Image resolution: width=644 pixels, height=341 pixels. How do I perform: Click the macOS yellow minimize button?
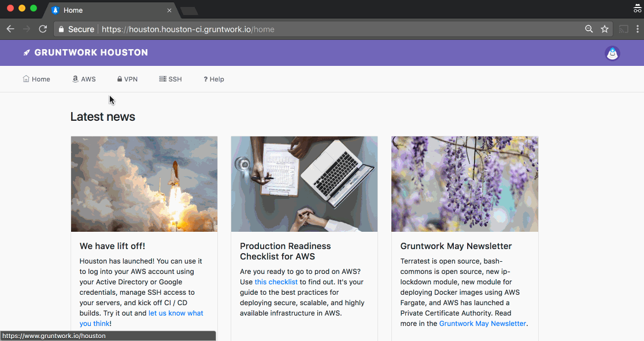[x=22, y=8]
